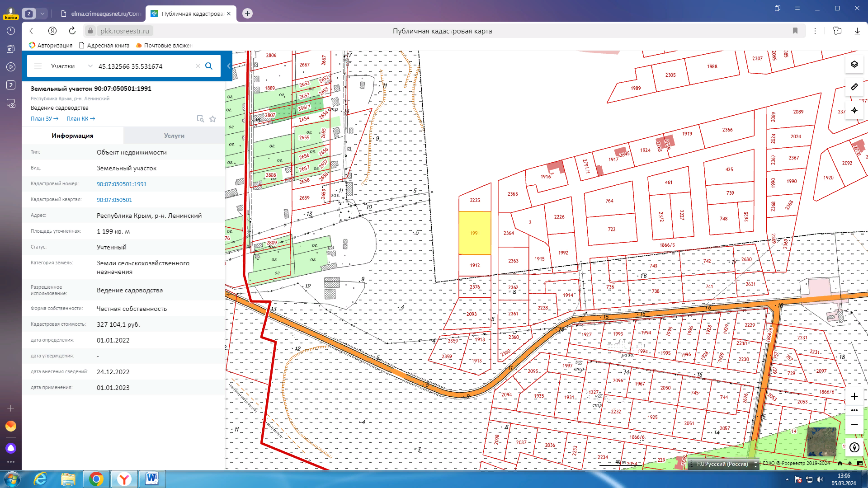Viewport: 868px width, 488px height.
Task: Click zoom-to-object icon beside the star
Action: (x=200, y=119)
